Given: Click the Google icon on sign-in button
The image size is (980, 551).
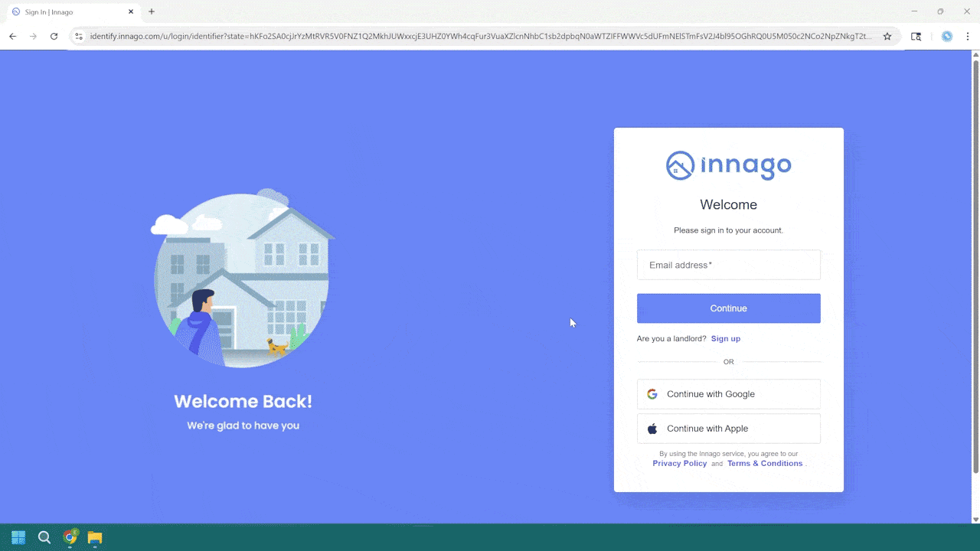Looking at the screenshot, I should (652, 394).
